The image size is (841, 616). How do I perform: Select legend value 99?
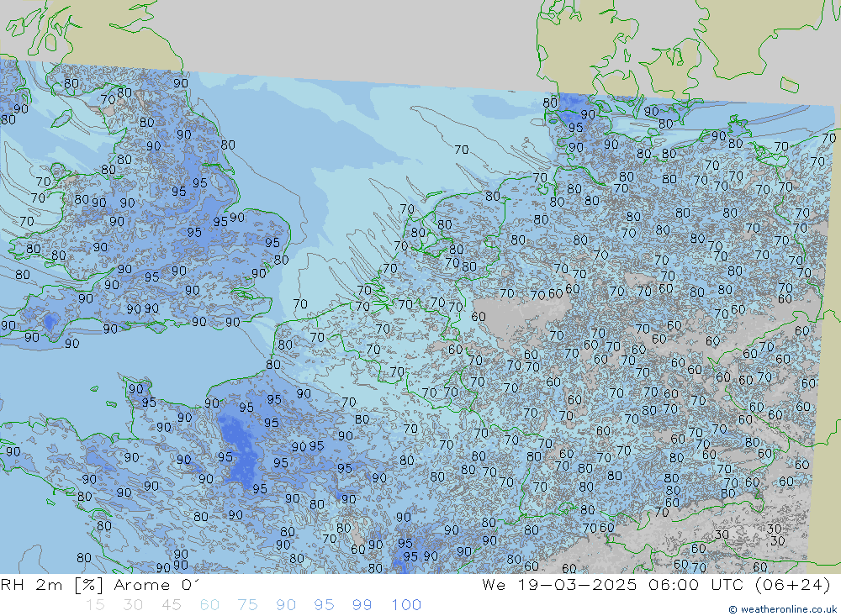pos(362,605)
